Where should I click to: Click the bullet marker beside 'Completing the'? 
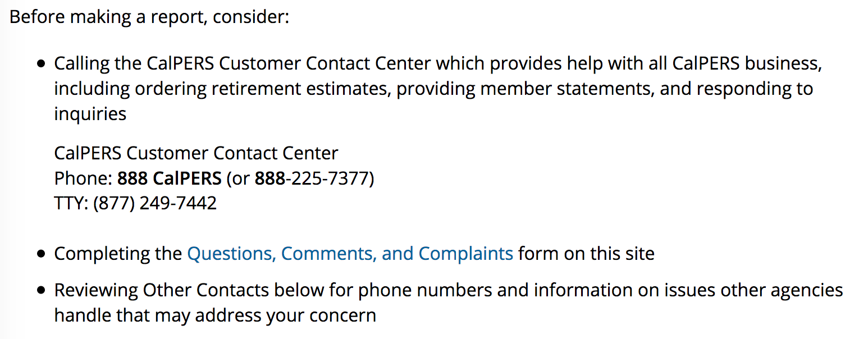40,254
